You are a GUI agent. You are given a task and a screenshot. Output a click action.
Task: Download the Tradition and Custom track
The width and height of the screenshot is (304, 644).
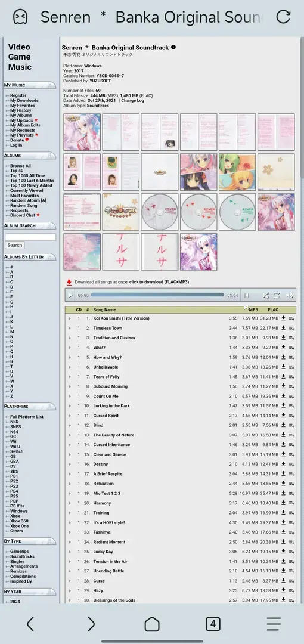pos(284,338)
